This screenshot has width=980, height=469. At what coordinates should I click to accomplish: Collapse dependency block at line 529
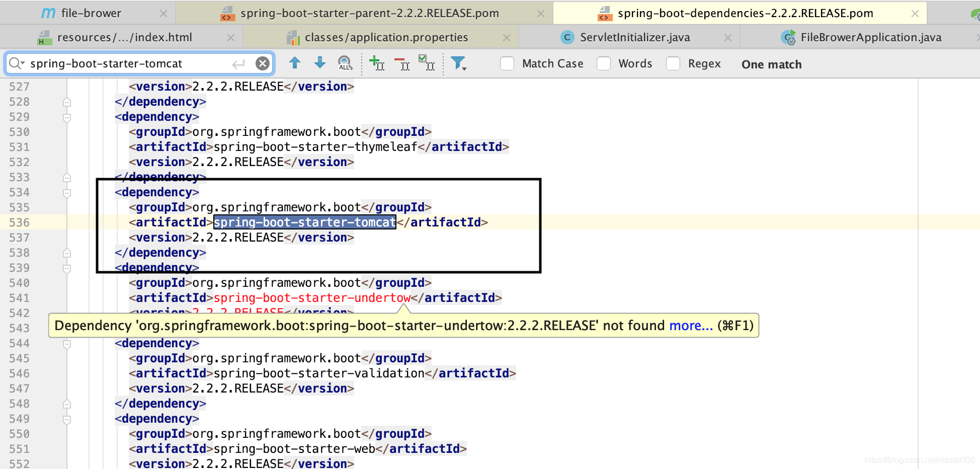pyautogui.click(x=67, y=117)
